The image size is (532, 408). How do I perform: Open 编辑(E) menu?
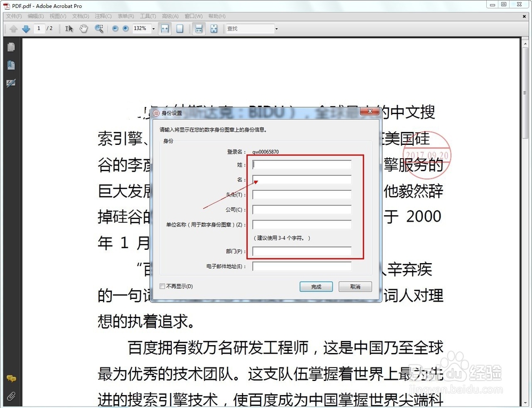coord(36,16)
